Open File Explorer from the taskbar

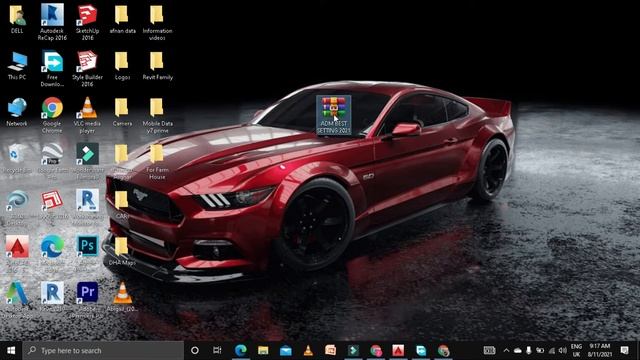coord(263,350)
